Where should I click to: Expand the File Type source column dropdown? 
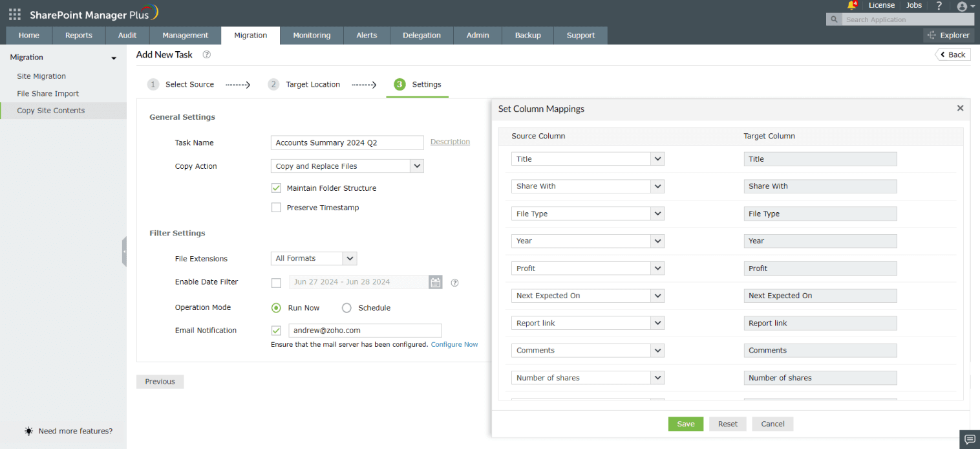tap(657, 214)
